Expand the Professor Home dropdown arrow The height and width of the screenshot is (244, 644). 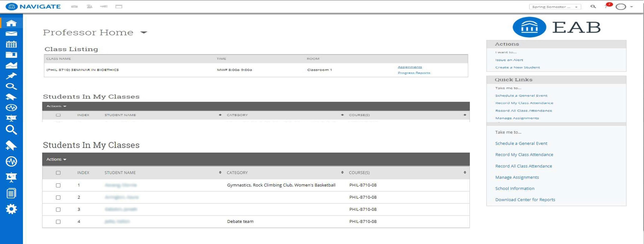click(x=144, y=32)
